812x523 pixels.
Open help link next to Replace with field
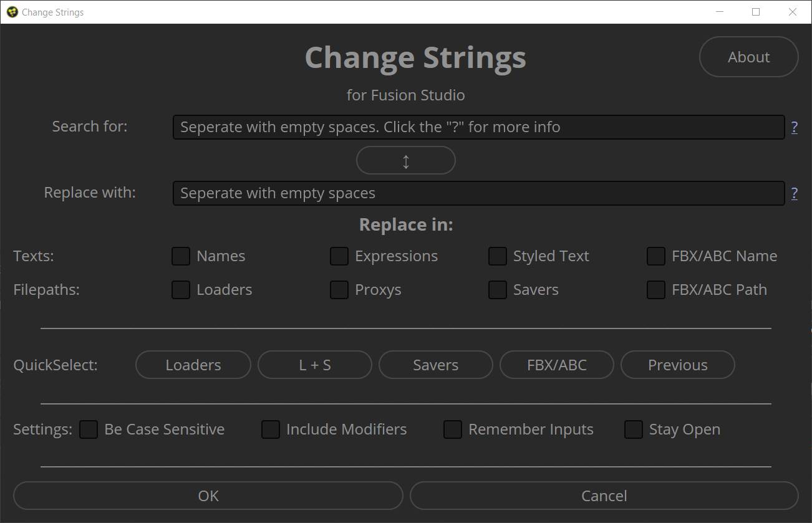(x=794, y=193)
